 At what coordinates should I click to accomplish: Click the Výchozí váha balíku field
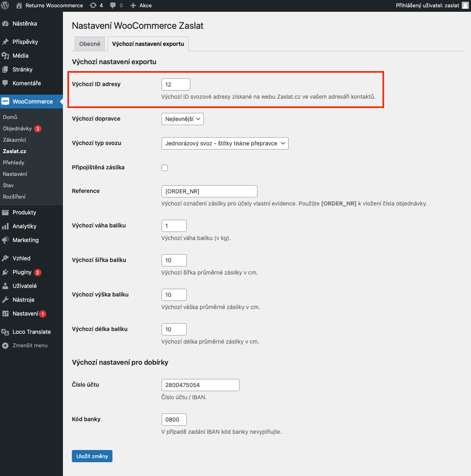click(x=174, y=226)
